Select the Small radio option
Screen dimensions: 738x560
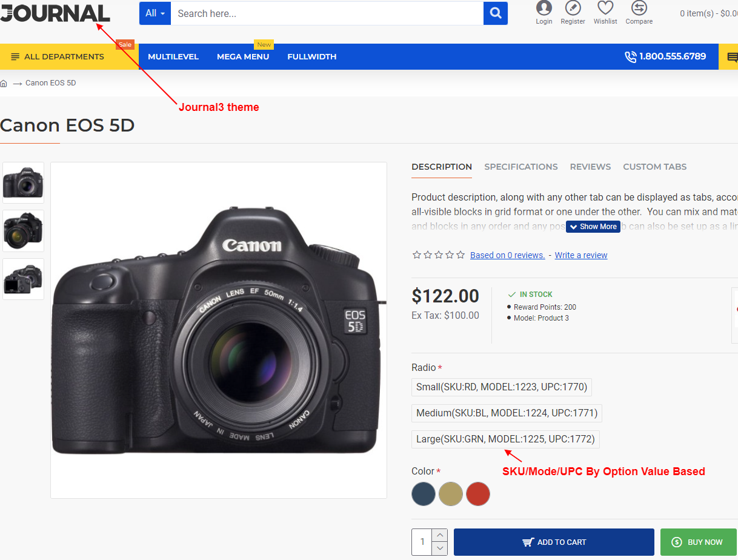pyautogui.click(x=502, y=387)
